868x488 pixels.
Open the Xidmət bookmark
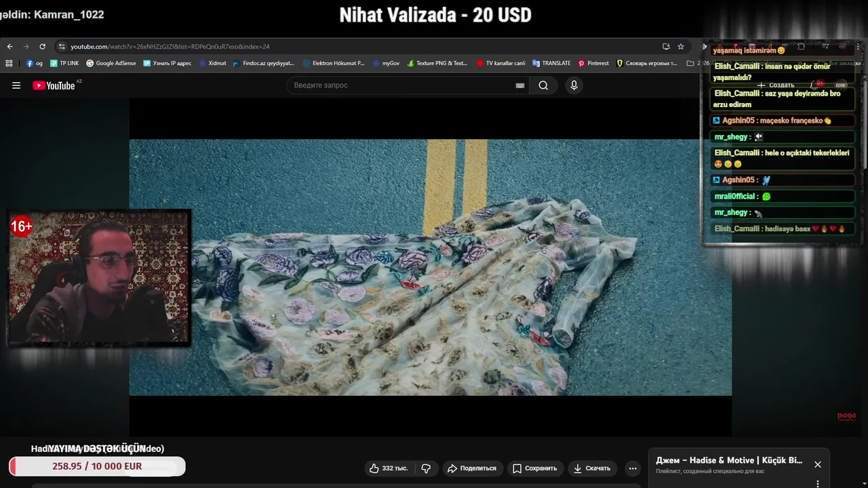pos(213,63)
